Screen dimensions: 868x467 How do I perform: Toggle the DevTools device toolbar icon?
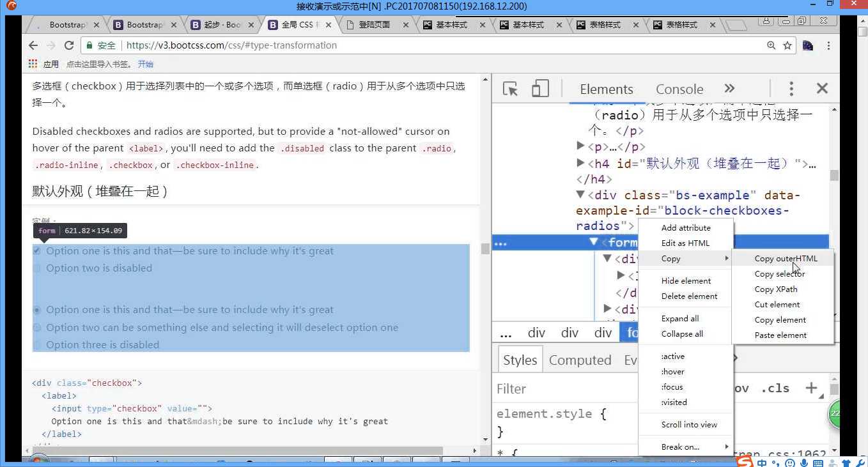(540, 89)
